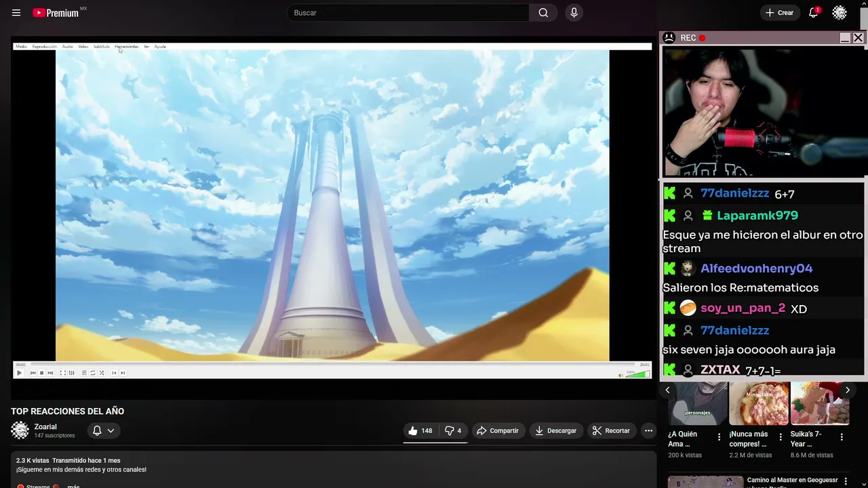Viewport: 868px width, 488px height.
Task: Click username soy_un_pan_2 in chat
Action: coord(743,308)
